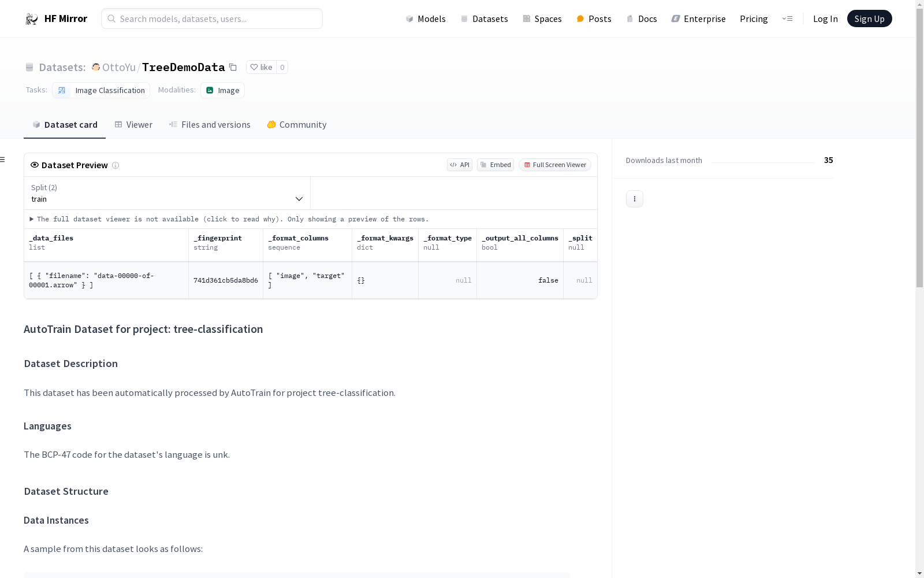Click the scrollbar down arrow
Image resolution: width=924 pixels, height=578 pixels.
[x=919, y=573]
